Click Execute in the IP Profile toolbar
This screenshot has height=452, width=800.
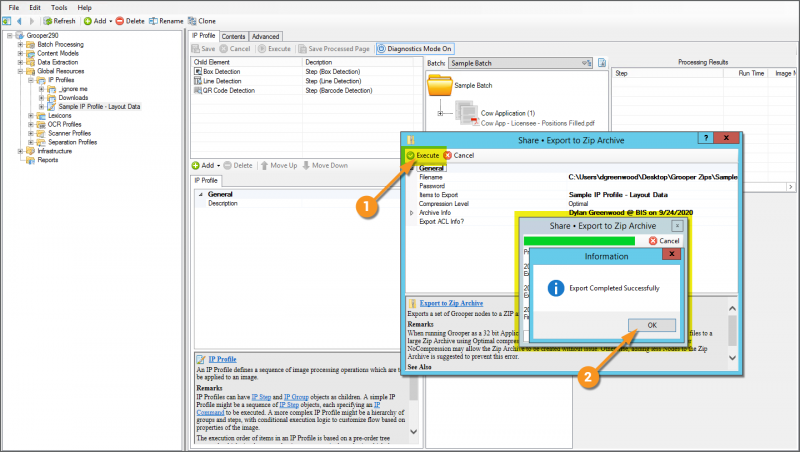(274, 49)
